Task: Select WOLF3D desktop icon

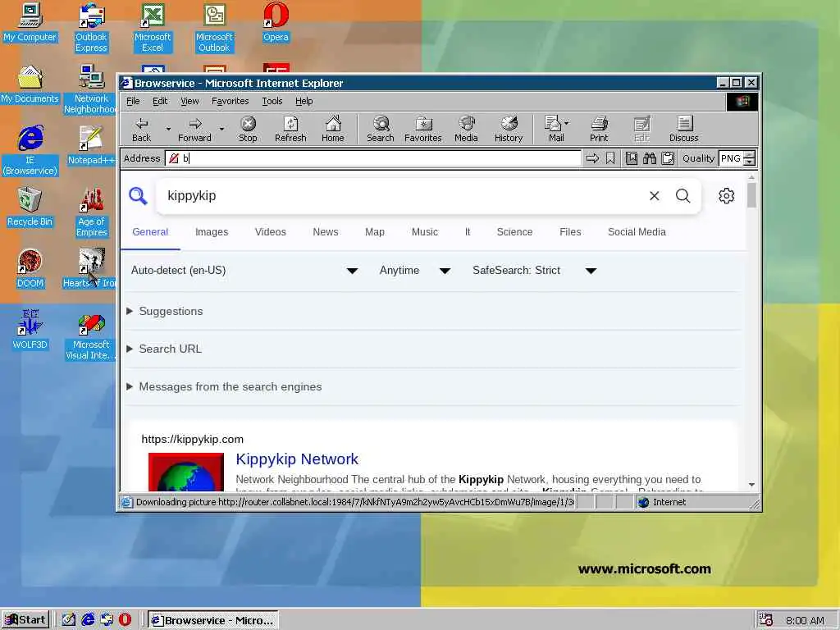Action: (30, 330)
